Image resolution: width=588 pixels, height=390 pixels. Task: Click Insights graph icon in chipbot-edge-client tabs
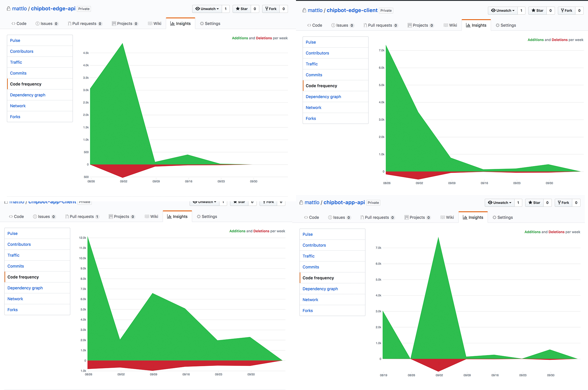468,25
